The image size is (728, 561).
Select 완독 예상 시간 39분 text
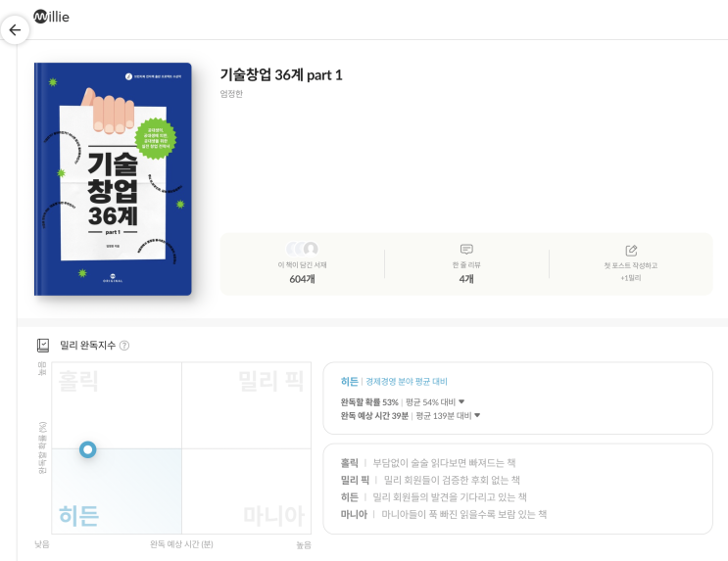point(374,416)
